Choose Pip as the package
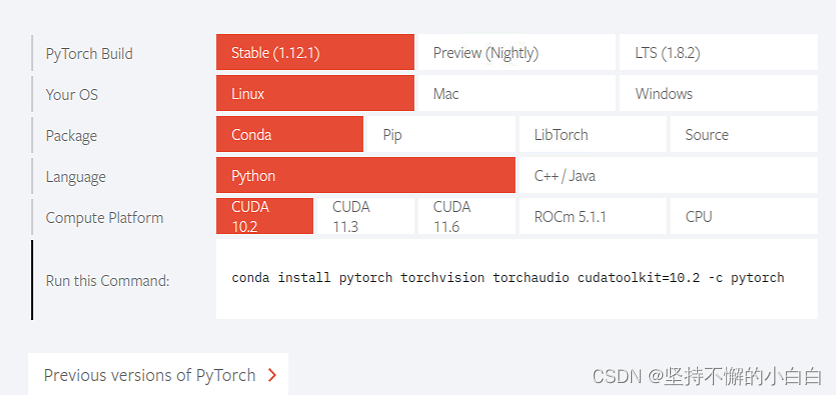836x395 pixels. 441,134
